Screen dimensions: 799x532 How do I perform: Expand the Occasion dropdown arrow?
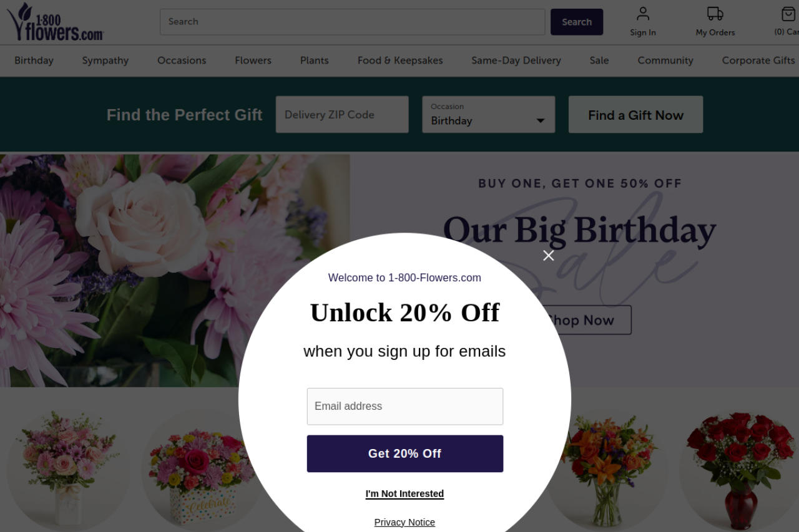click(541, 121)
